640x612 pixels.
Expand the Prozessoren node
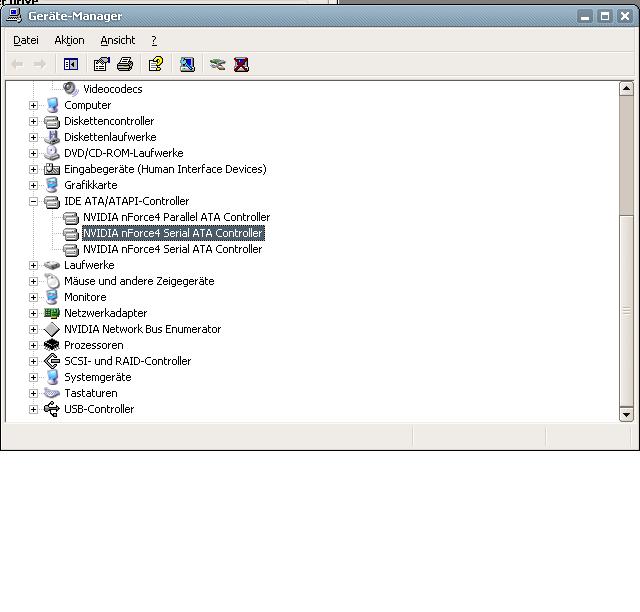[x=33, y=345]
